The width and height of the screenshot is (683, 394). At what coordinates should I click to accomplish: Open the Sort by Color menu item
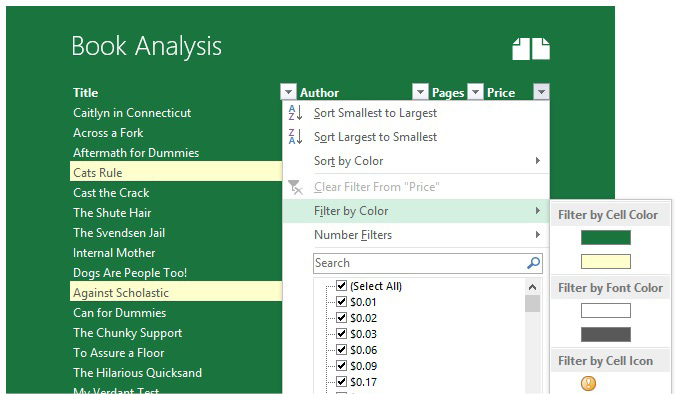pos(416,161)
